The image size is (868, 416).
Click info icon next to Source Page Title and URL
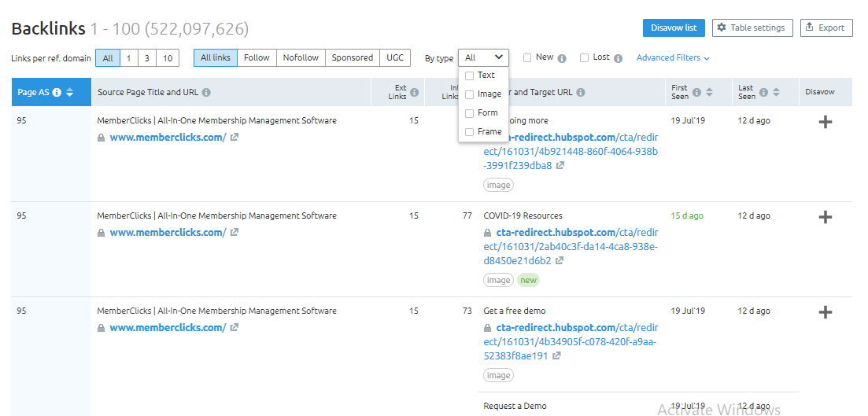point(206,93)
